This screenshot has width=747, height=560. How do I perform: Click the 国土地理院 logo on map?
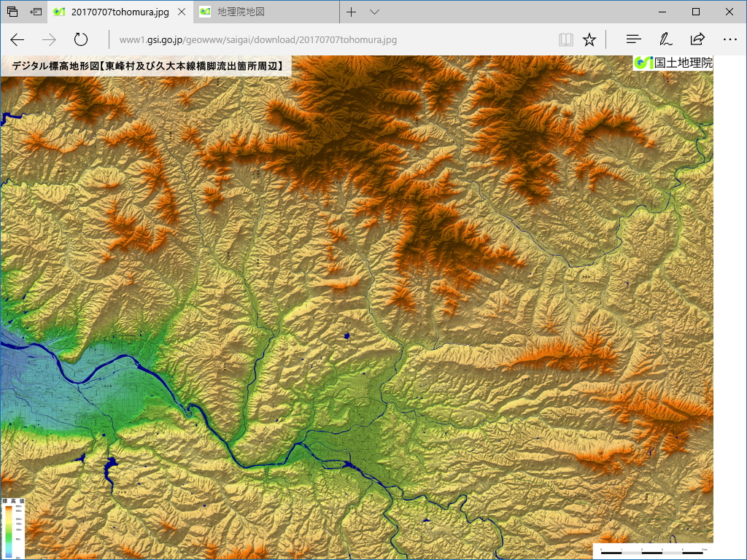click(673, 63)
